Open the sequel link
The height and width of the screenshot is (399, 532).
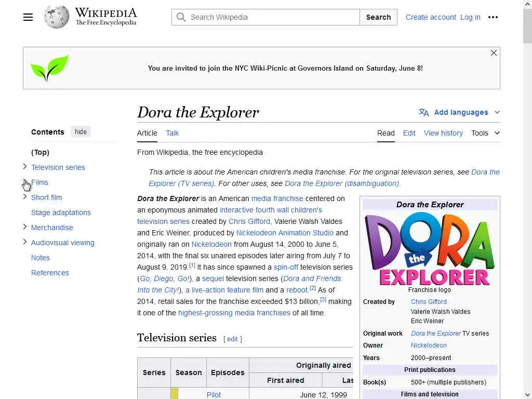tap(212, 278)
